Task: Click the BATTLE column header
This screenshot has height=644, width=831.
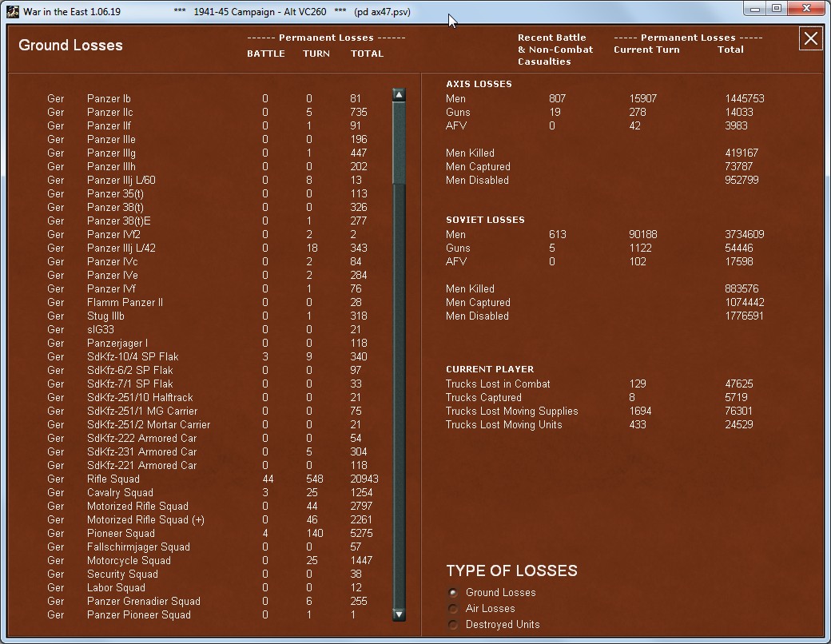Action: click(x=265, y=54)
